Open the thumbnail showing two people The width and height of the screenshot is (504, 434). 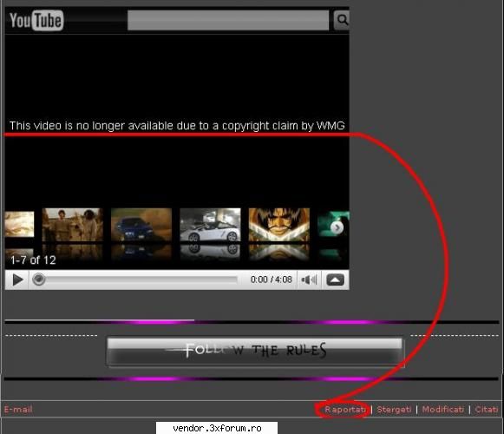pos(73,225)
